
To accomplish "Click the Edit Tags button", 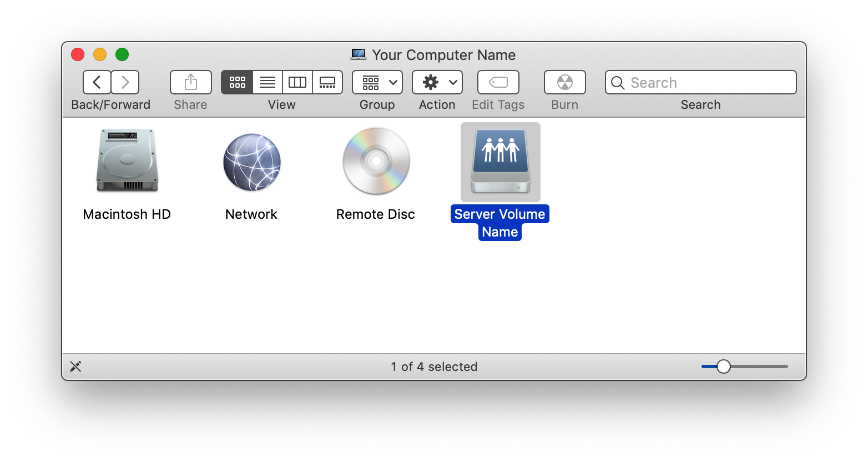I will pos(498,82).
